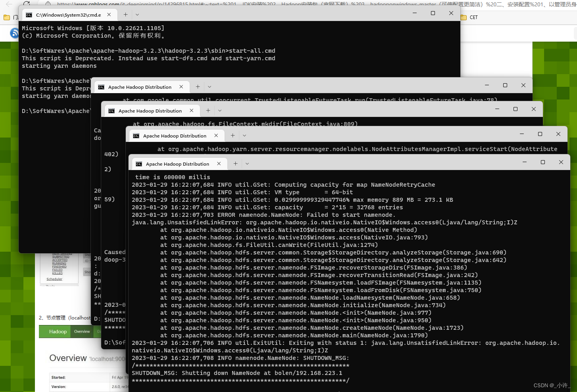Click the 'max memory 889 MB = 273.1 KB' line
This screenshot has height=392, width=577.
(292, 200)
